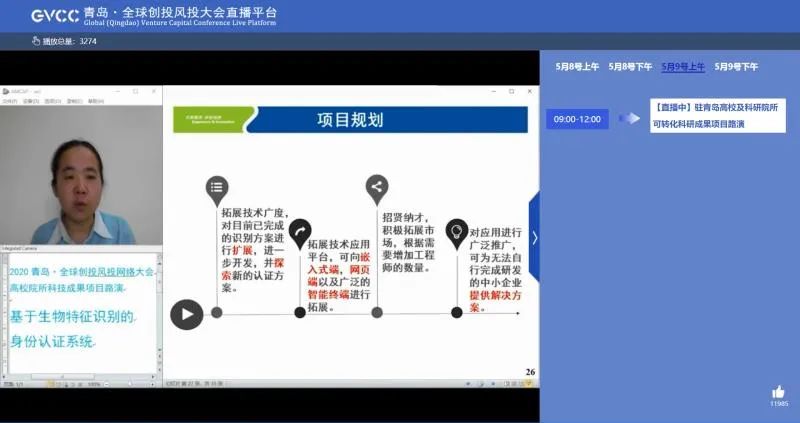This screenshot has height=423, width=800.
Task: Switch to 5月8号上午 tab
Action: point(577,67)
